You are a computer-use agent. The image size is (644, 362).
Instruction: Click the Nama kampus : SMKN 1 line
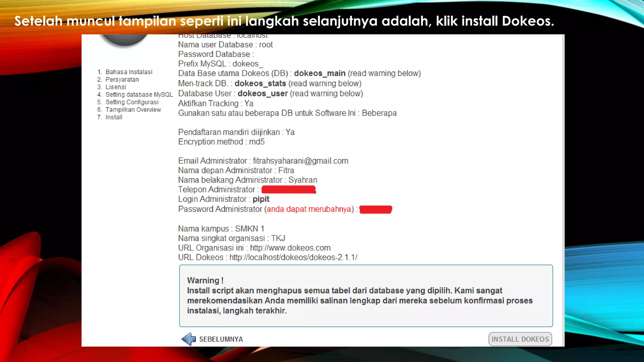(x=221, y=229)
